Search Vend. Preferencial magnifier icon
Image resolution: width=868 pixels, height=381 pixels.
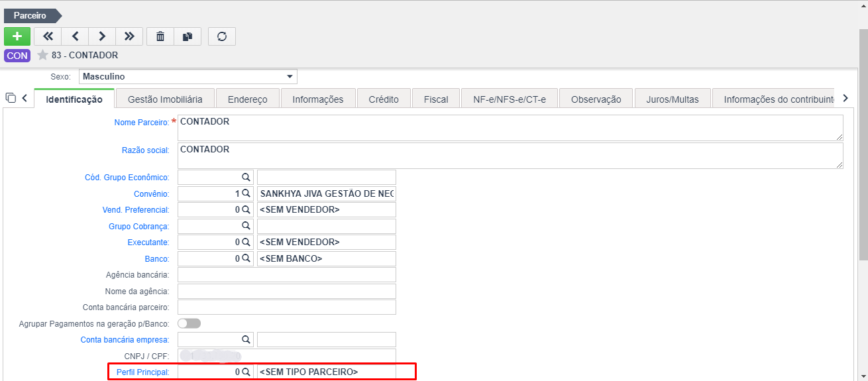246,209
